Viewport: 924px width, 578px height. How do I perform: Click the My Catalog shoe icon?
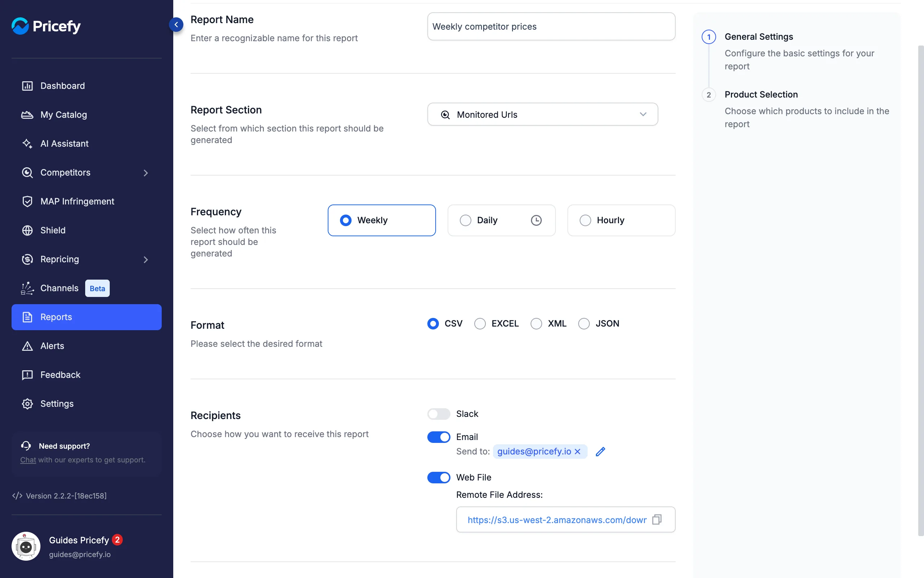coord(27,115)
